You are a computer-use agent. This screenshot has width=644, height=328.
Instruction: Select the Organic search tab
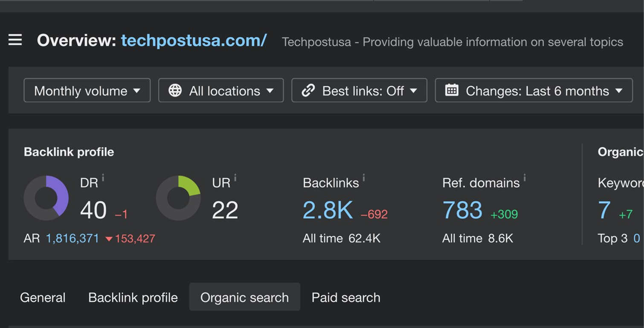click(245, 297)
